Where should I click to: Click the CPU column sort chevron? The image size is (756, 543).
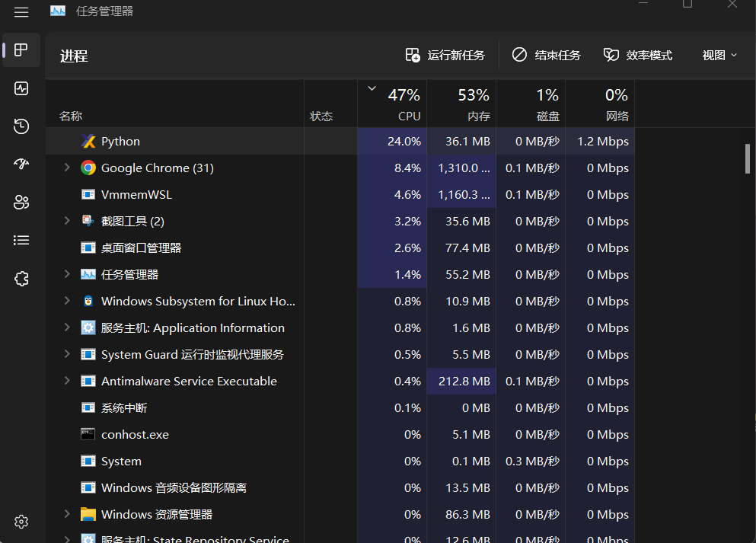(372, 88)
